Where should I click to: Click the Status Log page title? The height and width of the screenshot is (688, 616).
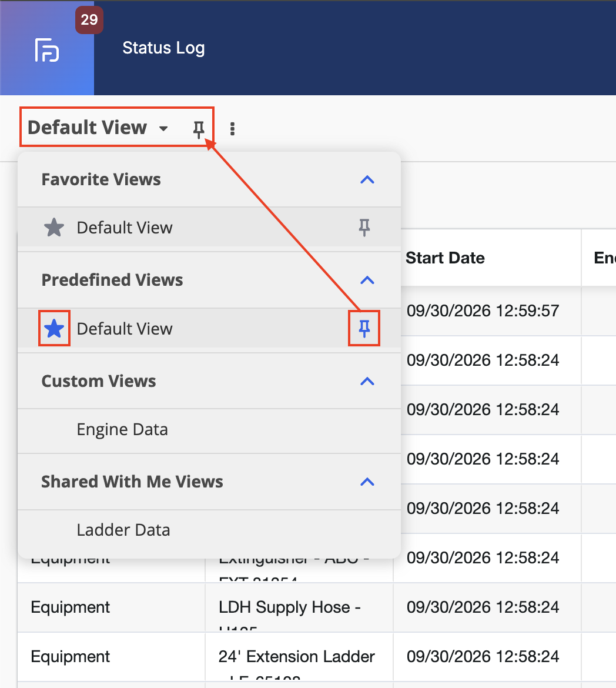pyautogui.click(x=163, y=48)
